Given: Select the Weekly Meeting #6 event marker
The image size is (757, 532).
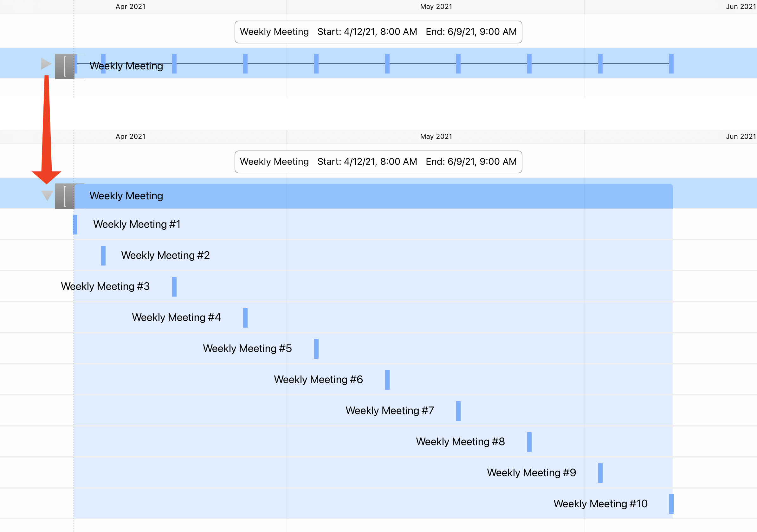Looking at the screenshot, I should 387,380.
